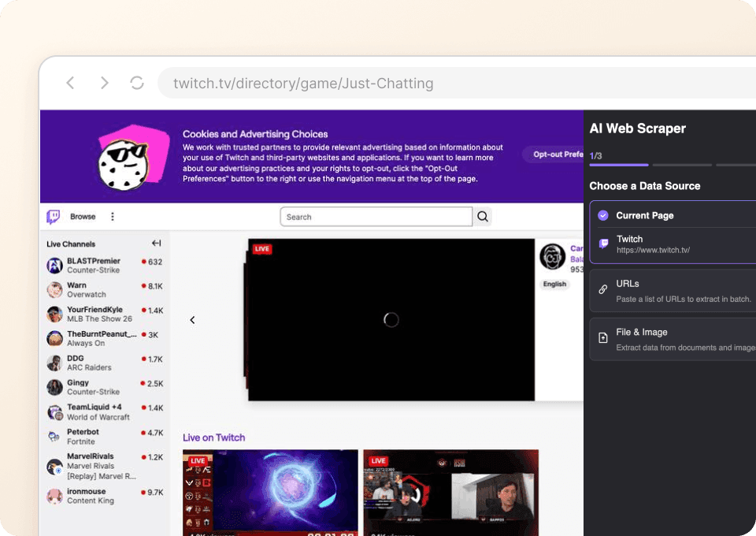Click the Live on Twitch heading link

[213, 437]
